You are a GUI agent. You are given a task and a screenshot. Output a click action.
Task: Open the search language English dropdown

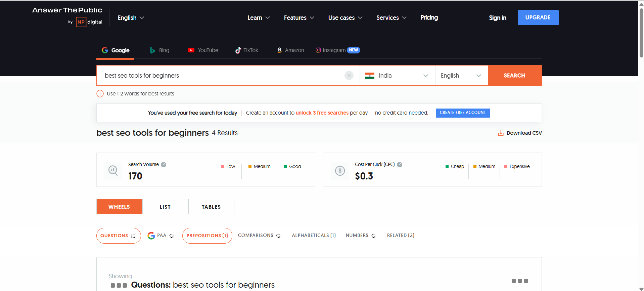[x=462, y=76]
